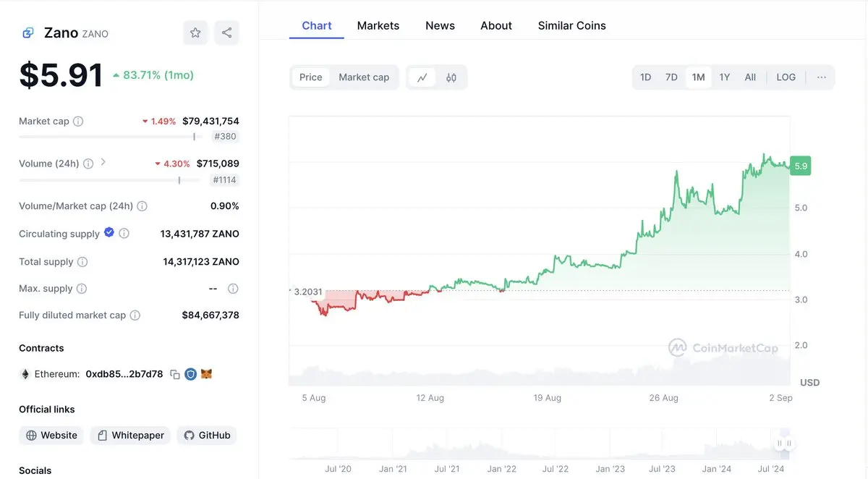Image resolution: width=868 pixels, height=479 pixels.
Task: Open the Chart tab
Action: [x=317, y=25]
